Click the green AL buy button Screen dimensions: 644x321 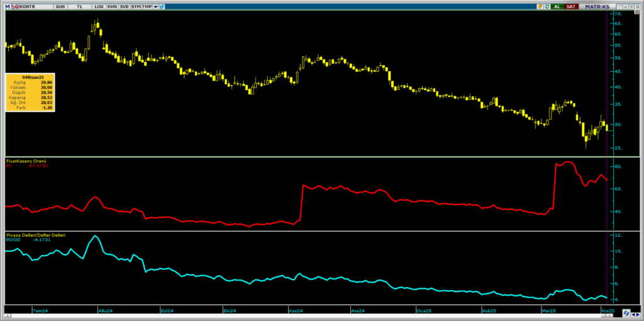(557, 6)
